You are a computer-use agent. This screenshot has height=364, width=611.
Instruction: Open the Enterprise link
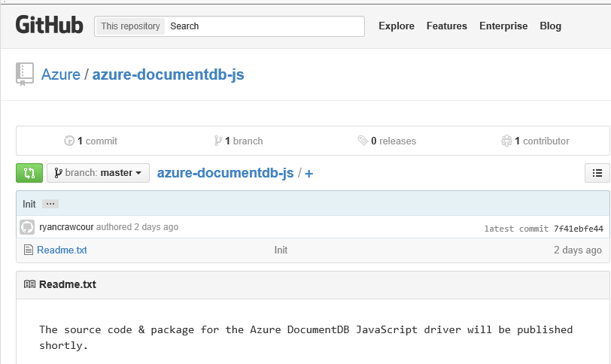503,26
